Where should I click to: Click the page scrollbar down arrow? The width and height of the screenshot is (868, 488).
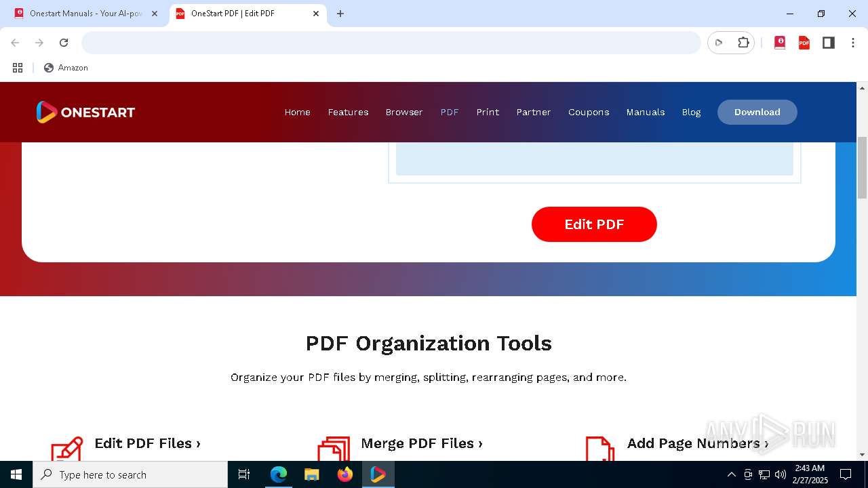[863, 455]
